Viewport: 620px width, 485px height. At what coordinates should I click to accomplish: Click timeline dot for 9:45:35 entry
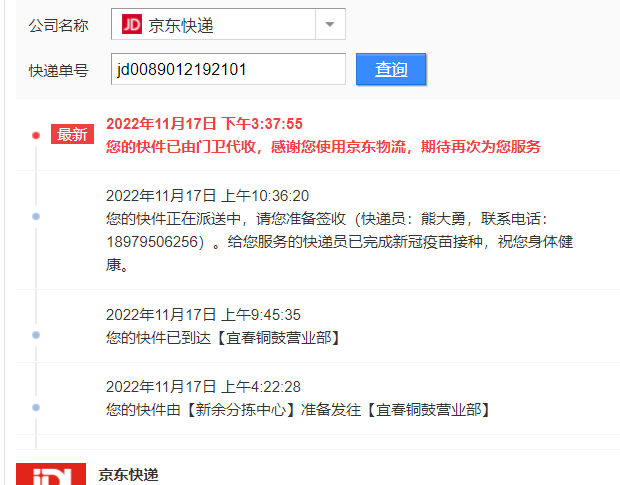click(36, 335)
